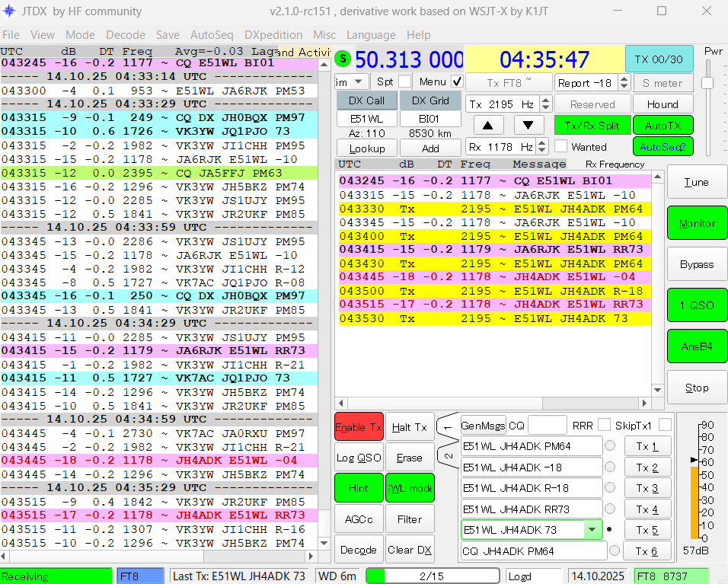Open the DXpedition menu
This screenshot has height=584, width=728.
point(273,35)
